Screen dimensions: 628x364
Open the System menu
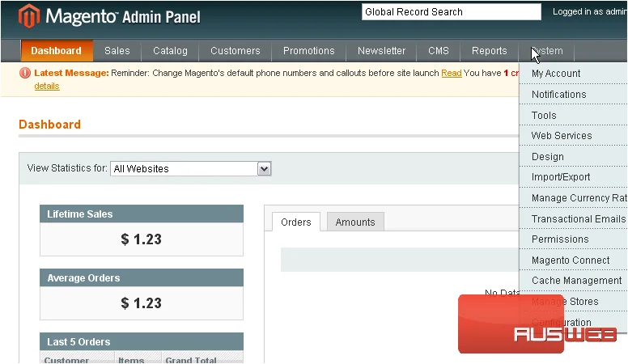click(x=547, y=51)
